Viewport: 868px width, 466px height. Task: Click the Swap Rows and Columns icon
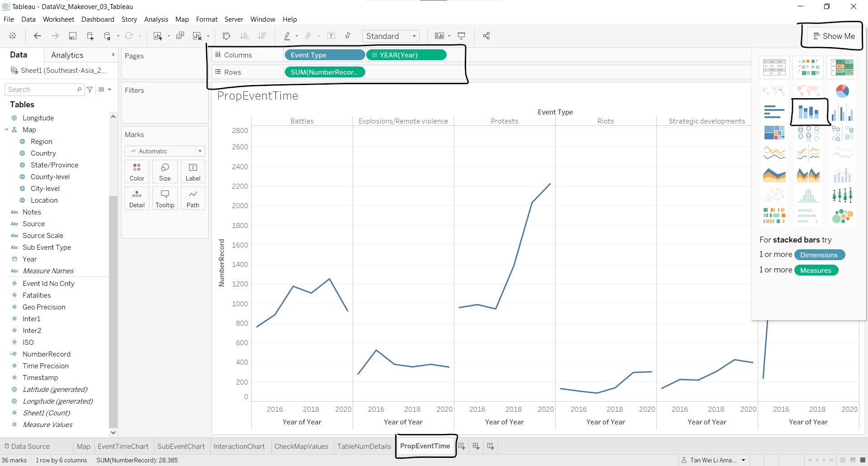(226, 36)
